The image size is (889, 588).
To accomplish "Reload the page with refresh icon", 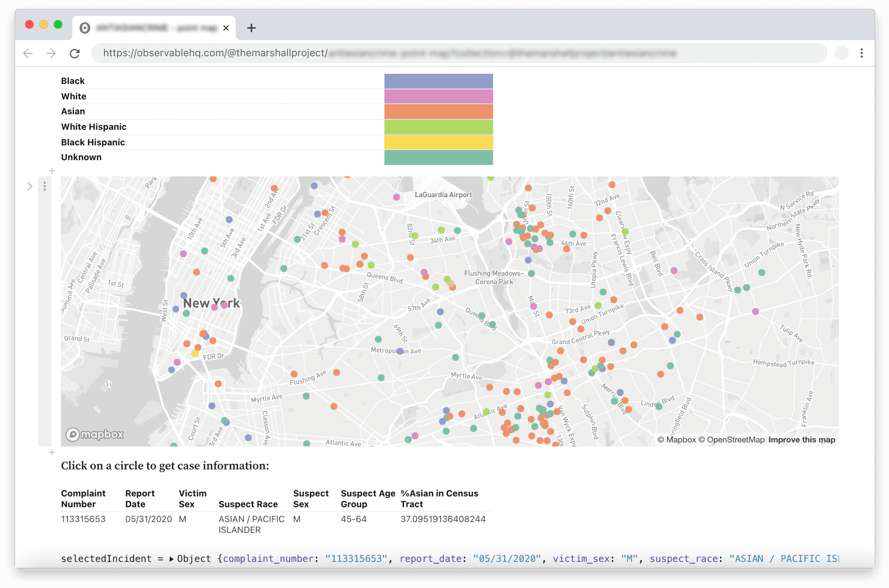I will pos(75,53).
